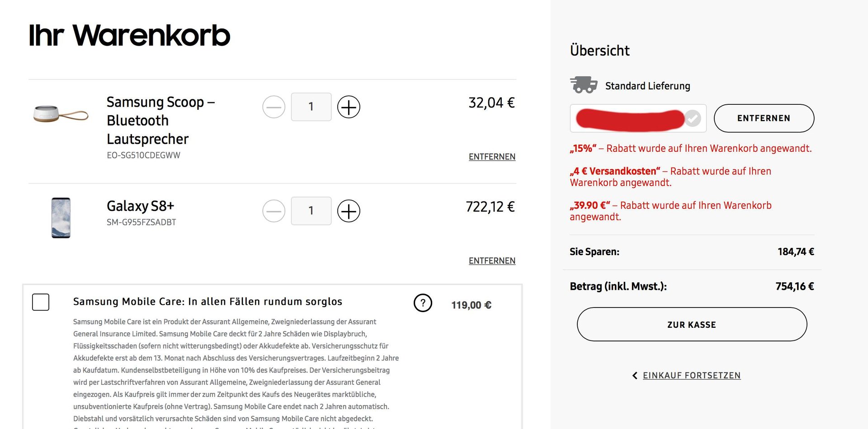
Task: Tick the Samsung Mobile Care checkbox
Action: click(41, 302)
